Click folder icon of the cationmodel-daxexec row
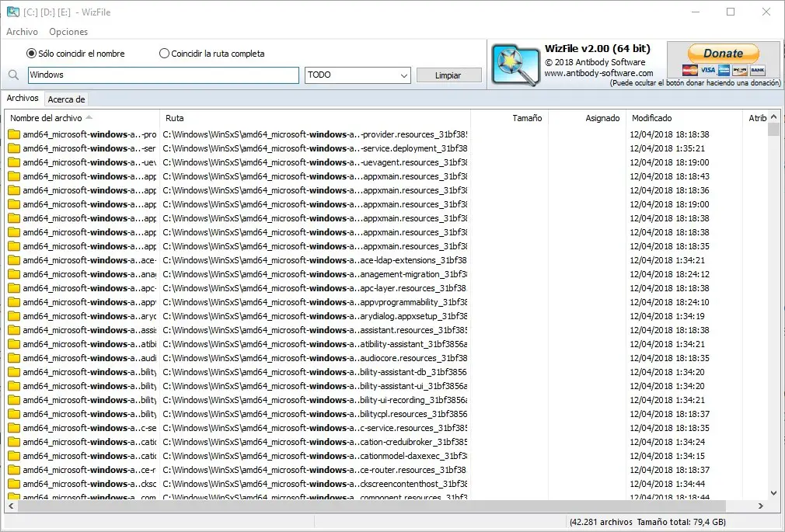Screen dimensions: 785x532 [x=14, y=457]
